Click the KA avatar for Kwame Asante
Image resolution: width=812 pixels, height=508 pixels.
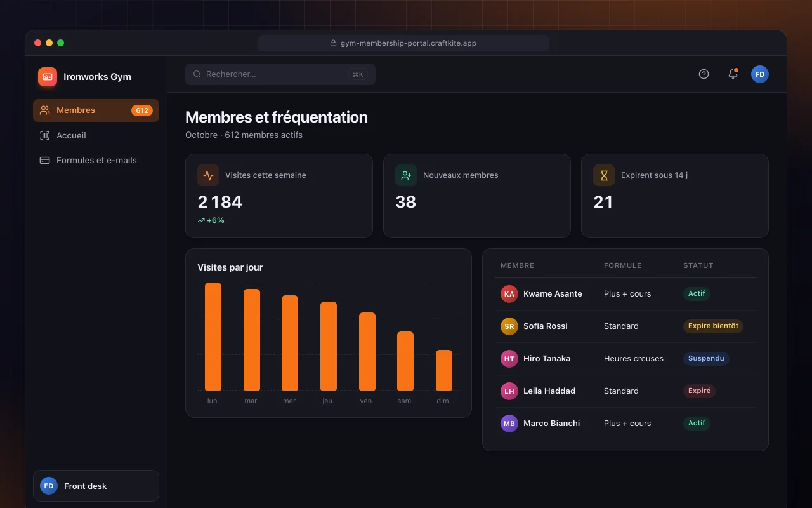[509, 294]
